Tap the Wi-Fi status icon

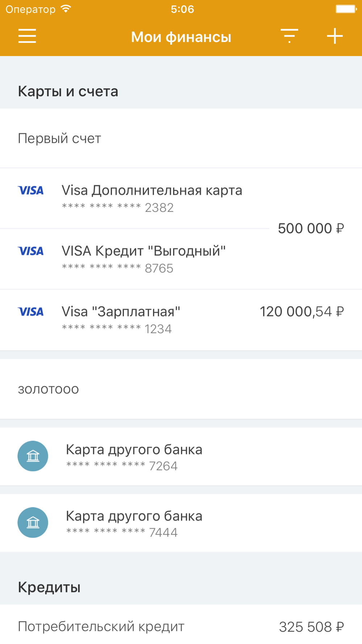click(x=66, y=9)
